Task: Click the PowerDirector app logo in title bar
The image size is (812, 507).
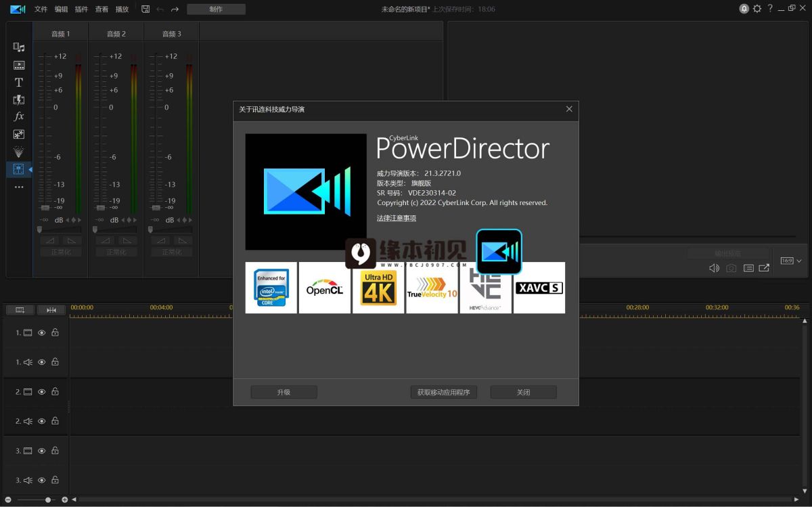Action: click(x=18, y=9)
